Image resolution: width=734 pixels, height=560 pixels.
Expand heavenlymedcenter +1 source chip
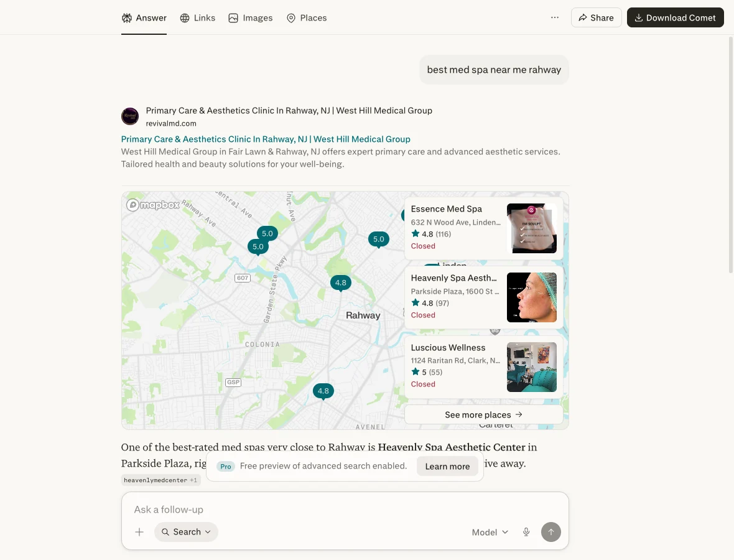[160, 480]
